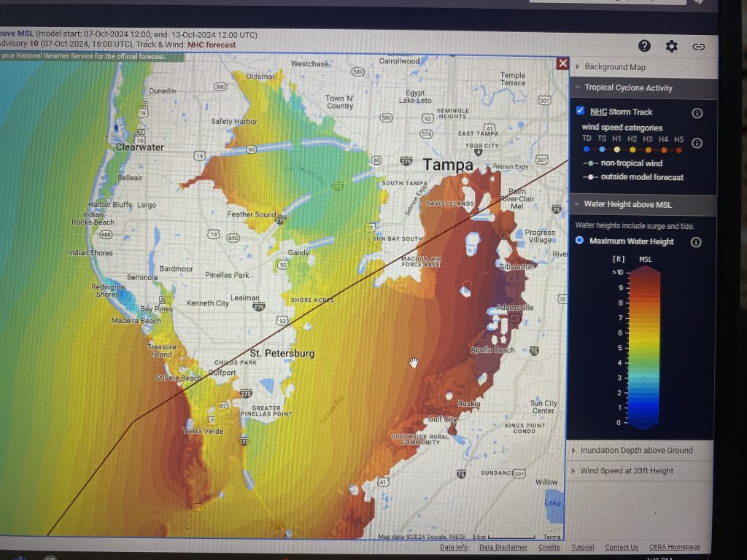The height and width of the screenshot is (560, 747).
Task: Open the Contact Us link
Action: coord(622,547)
